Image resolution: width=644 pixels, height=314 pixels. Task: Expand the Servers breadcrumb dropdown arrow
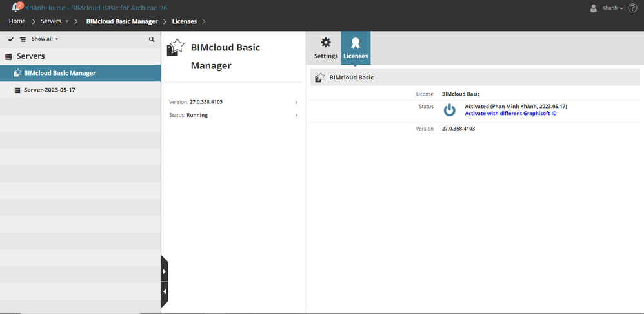tap(66, 21)
